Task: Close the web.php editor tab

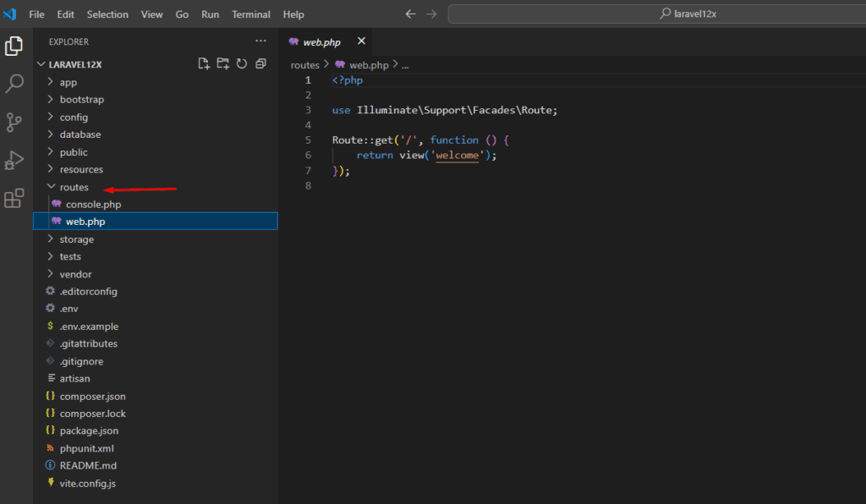Action: pyautogui.click(x=361, y=41)
